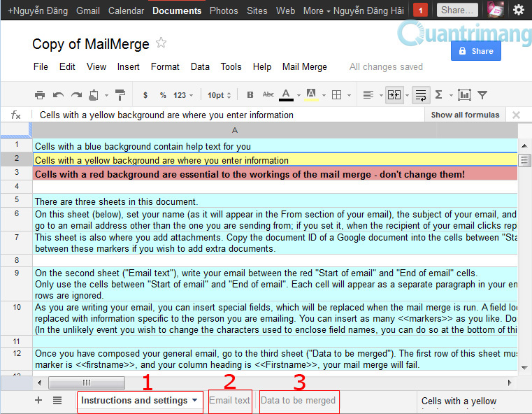532x414 pixels.
Task: Open the settings gear in top bar
Action: [x=519, y=10]
